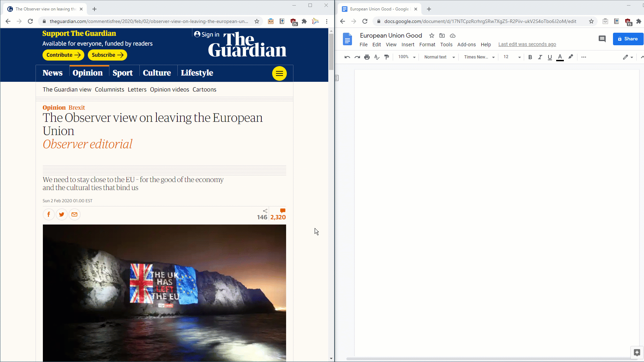Move the document to a folder

click(442, 36)
